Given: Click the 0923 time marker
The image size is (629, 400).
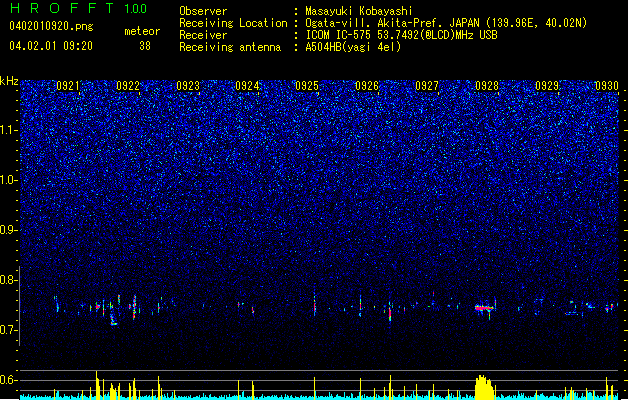Looking at the screenshot, I should pyautogui.click(x=188, y=86).
